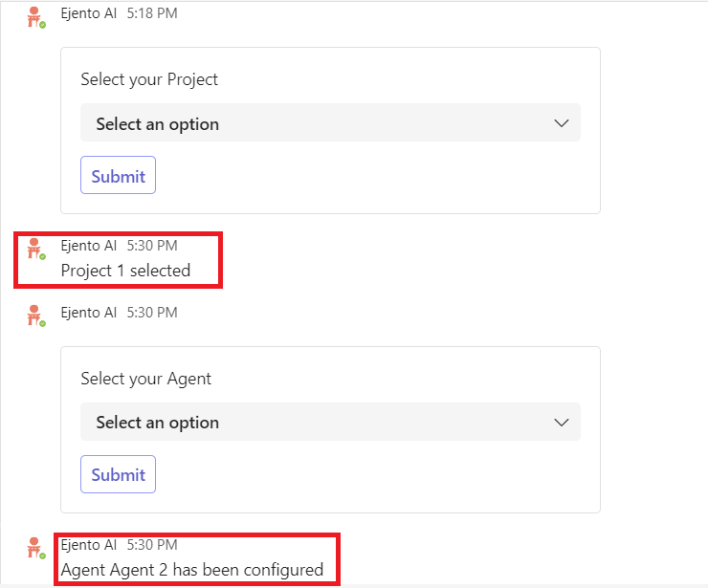The height and width of the screenshot is (588, 708).
Task: Click the 'Select your Project' card title
Action: 149,79
